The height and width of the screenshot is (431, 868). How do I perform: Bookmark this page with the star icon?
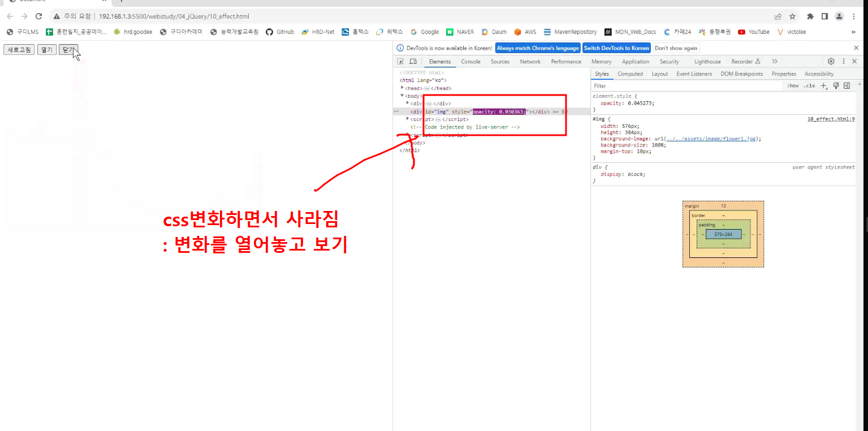[x=792, y=16]
